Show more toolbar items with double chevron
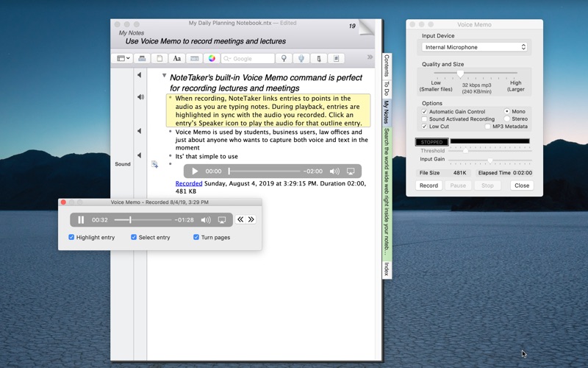 click(370, 57)
